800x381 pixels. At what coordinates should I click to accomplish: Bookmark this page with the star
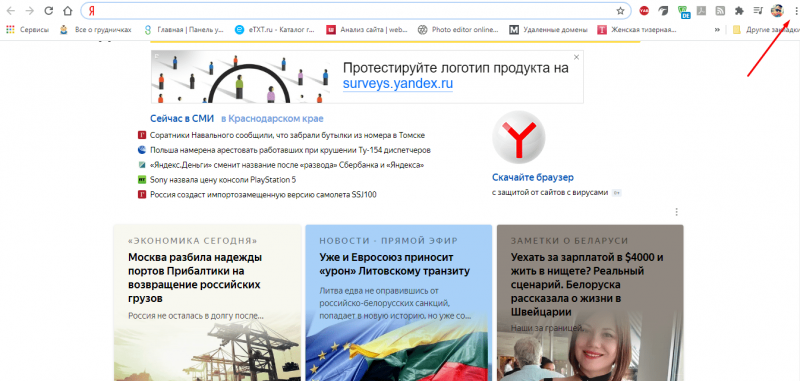[x=620, y=11]
